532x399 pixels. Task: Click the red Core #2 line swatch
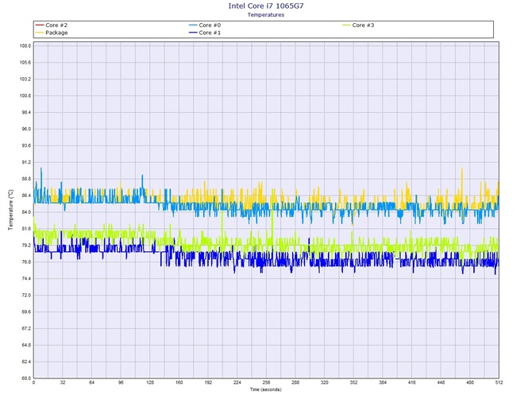pos(40,25)
